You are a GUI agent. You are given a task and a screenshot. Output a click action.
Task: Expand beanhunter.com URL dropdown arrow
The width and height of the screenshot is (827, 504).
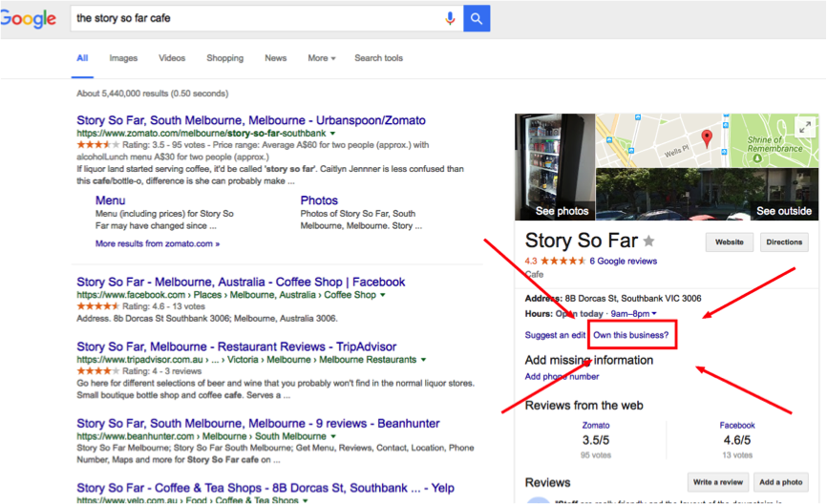[x=332, y=436]
